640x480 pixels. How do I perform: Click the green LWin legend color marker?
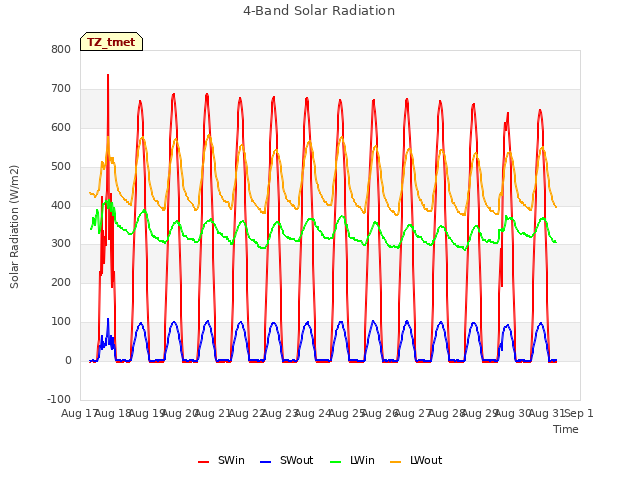click(335, 462)
